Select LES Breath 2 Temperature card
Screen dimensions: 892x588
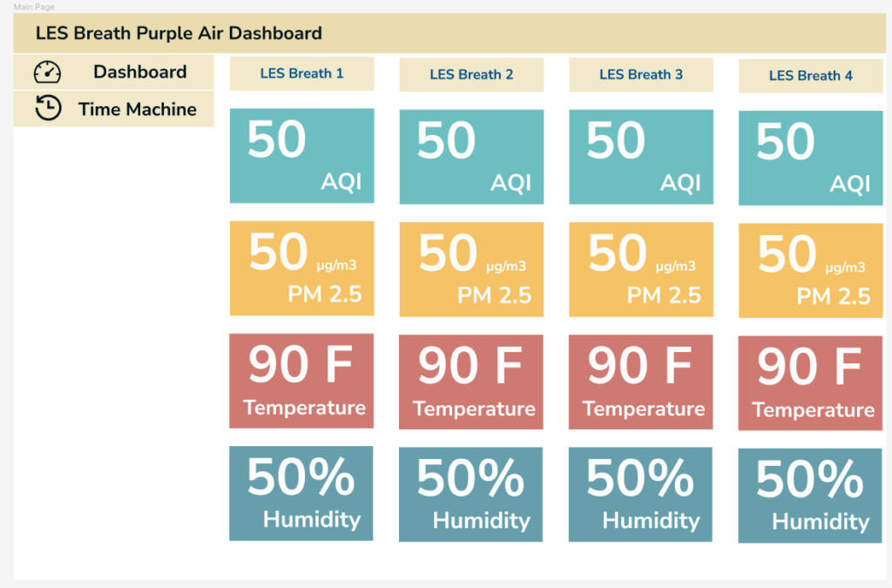[471, 382]
